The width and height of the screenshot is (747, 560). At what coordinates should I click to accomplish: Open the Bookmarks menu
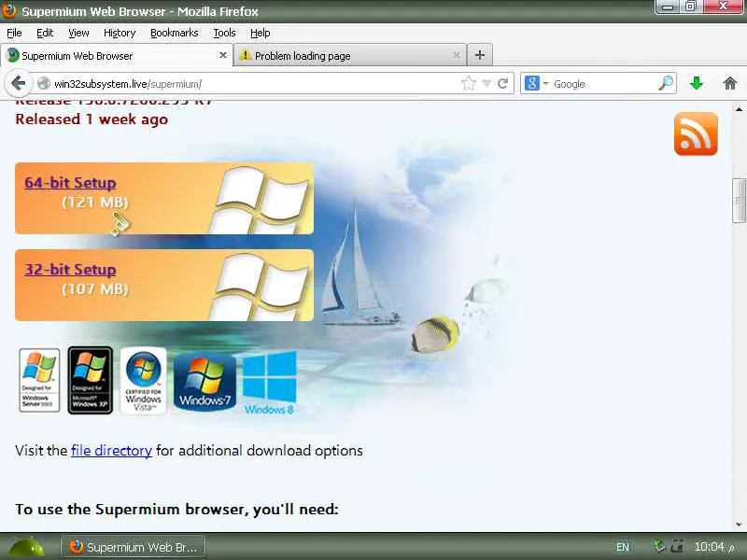pos(175,33)
